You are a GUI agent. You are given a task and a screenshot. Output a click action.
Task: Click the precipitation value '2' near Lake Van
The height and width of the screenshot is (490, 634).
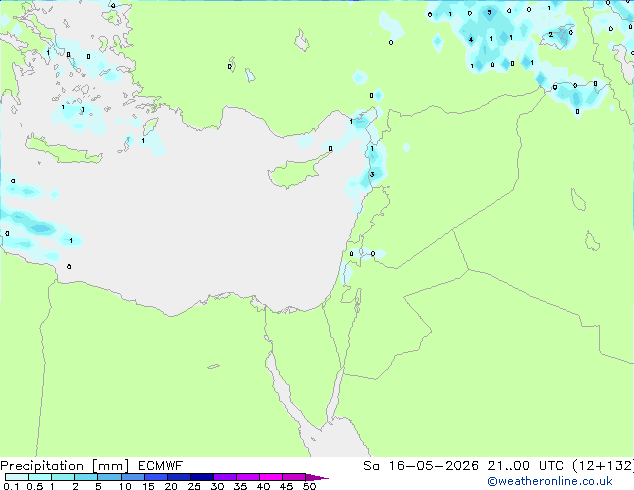(x=551, y=35)
